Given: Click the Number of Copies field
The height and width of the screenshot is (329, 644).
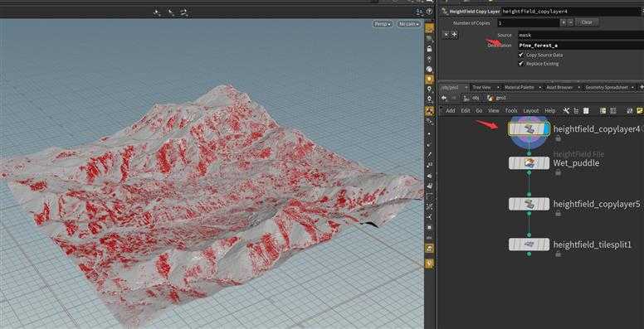Looking at the screenshot, I should [529, 23].
